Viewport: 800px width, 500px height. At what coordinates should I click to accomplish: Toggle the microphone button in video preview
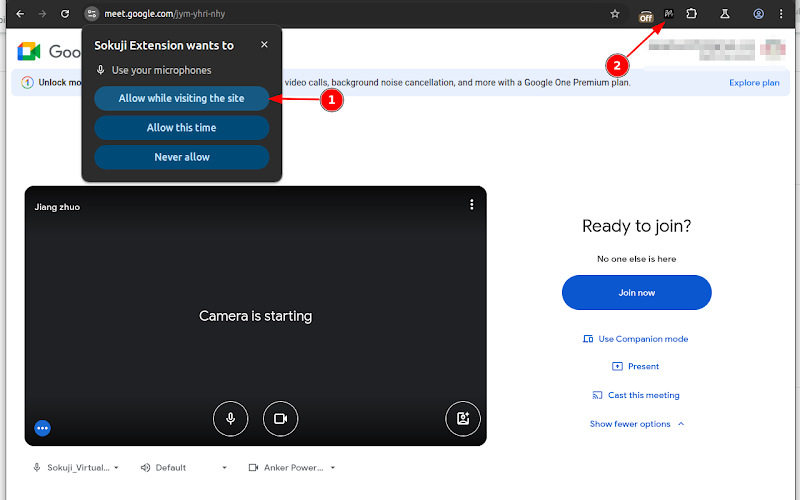pyautogui.click(x=230, y=418)
